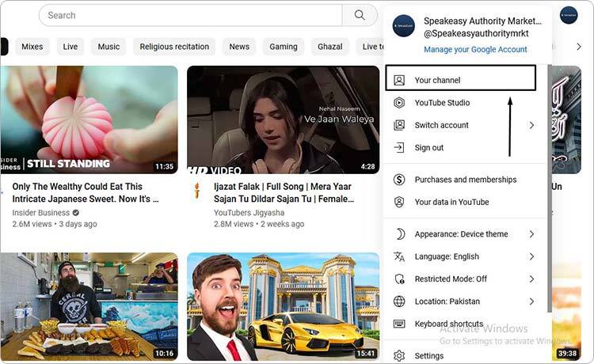Show more category chips with right arrow
The height and width of the screenshot is (364, 594).
click(x=578, y=47)
